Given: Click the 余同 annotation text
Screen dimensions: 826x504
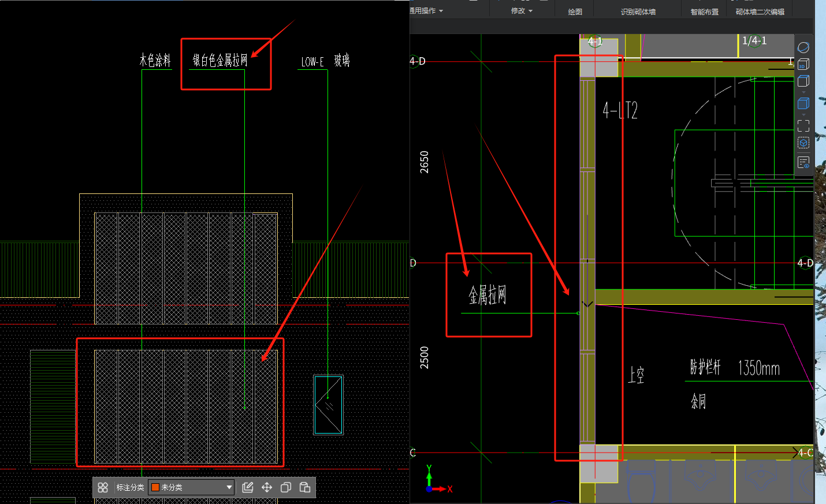Looking at the screenshot, I should [698, 401].
